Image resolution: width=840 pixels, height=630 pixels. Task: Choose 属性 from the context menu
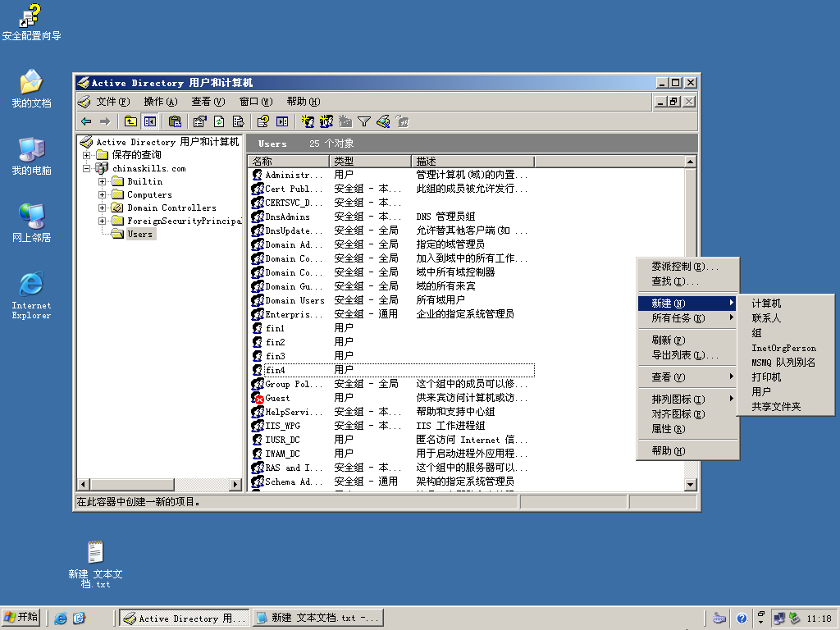tap(688, 429)
